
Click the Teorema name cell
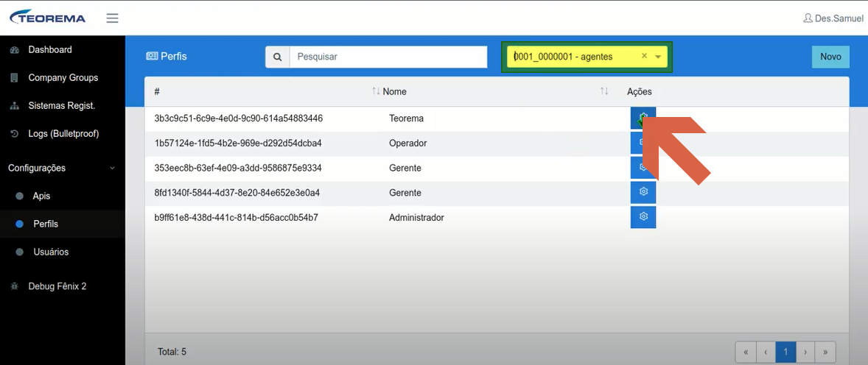pyautogui.click(x=406, y=118)
